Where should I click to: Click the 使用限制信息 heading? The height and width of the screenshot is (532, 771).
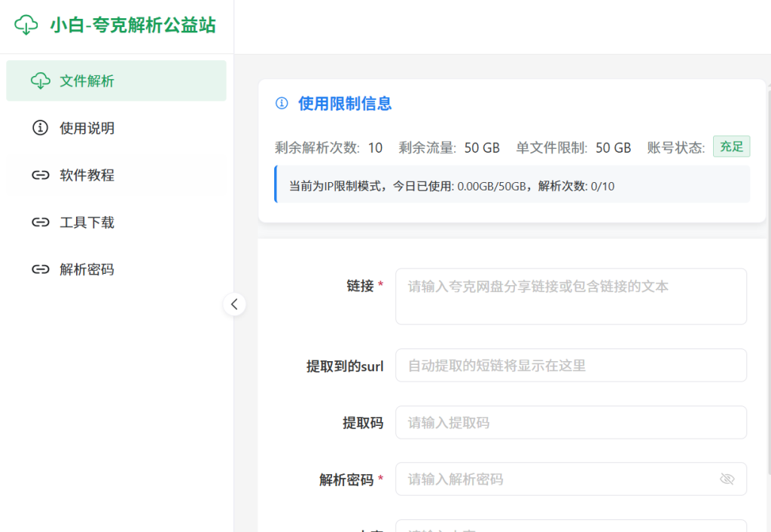tap(345, 104)
